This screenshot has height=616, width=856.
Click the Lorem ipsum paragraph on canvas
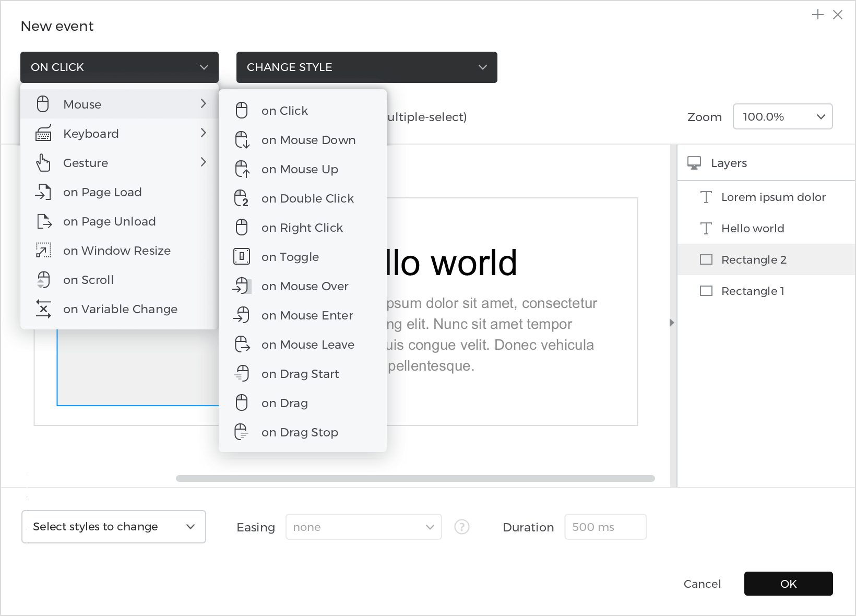[x=491, y=334]
